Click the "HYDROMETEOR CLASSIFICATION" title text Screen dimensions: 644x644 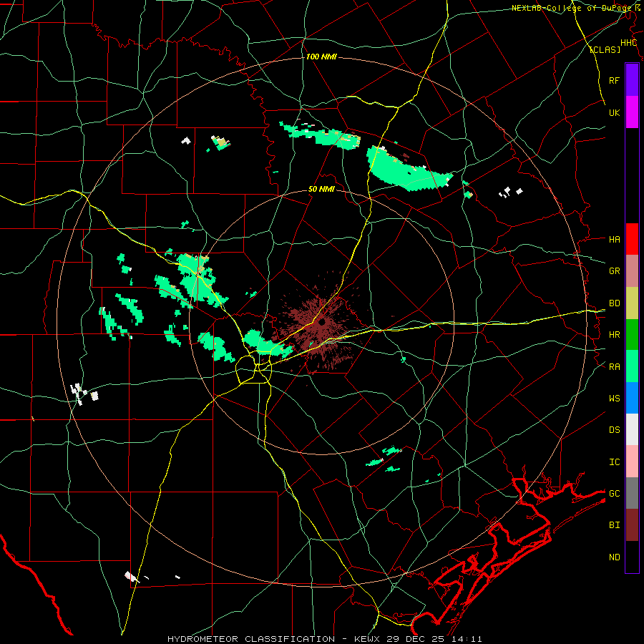pos(251,639)
